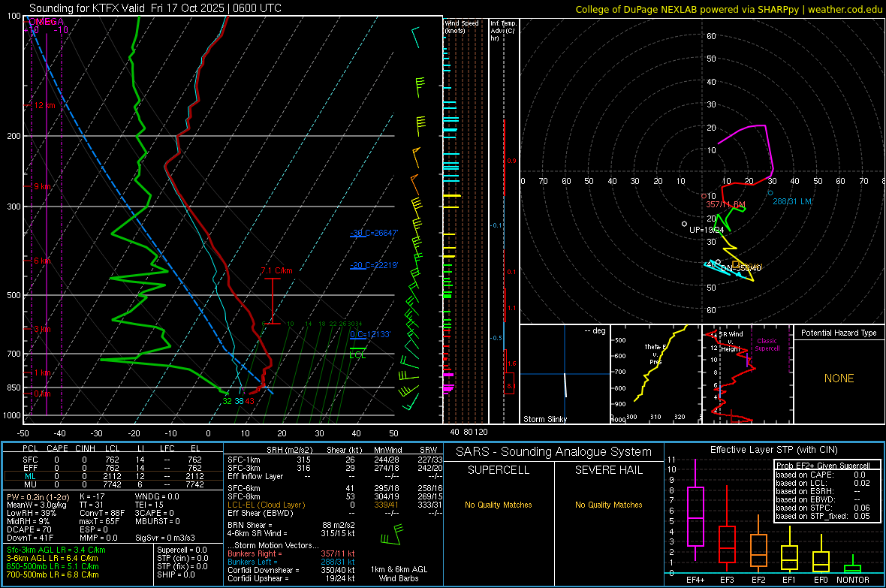Click the CAPE column header
The width and height of the screenshot is (886, 588).
point(57,448)
